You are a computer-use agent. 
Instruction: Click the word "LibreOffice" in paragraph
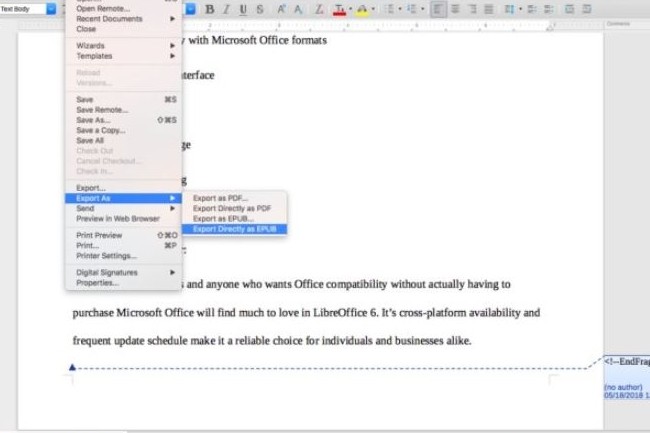pos(340,313)
